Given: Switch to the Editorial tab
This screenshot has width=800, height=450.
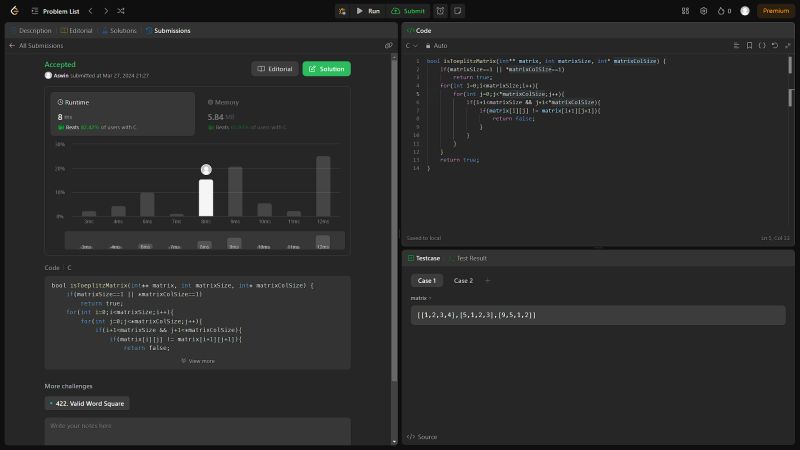Looking at the screenshot, I should 77,31.
